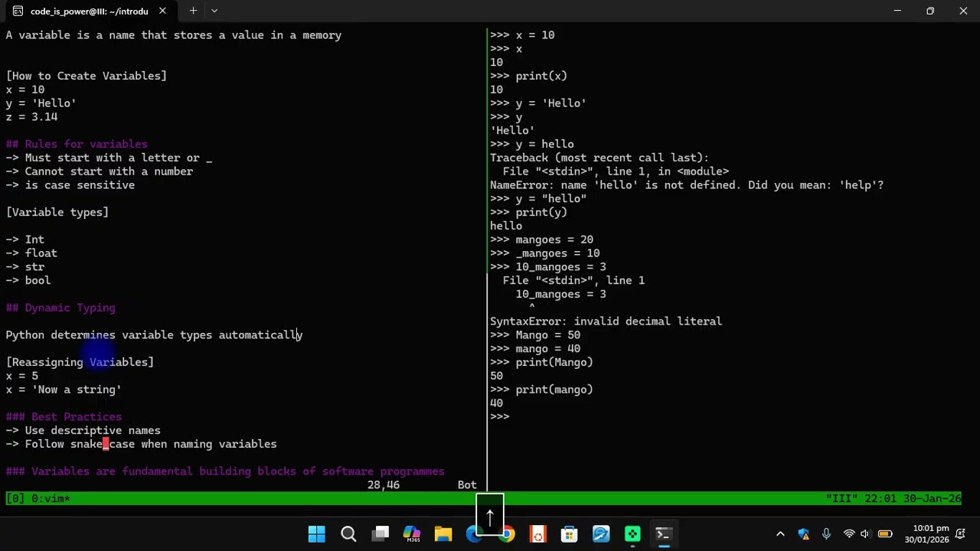Open the blue speed-gauge app in taskbar
The width and height of the screenshot is (980, 551).
pos(601,534)
